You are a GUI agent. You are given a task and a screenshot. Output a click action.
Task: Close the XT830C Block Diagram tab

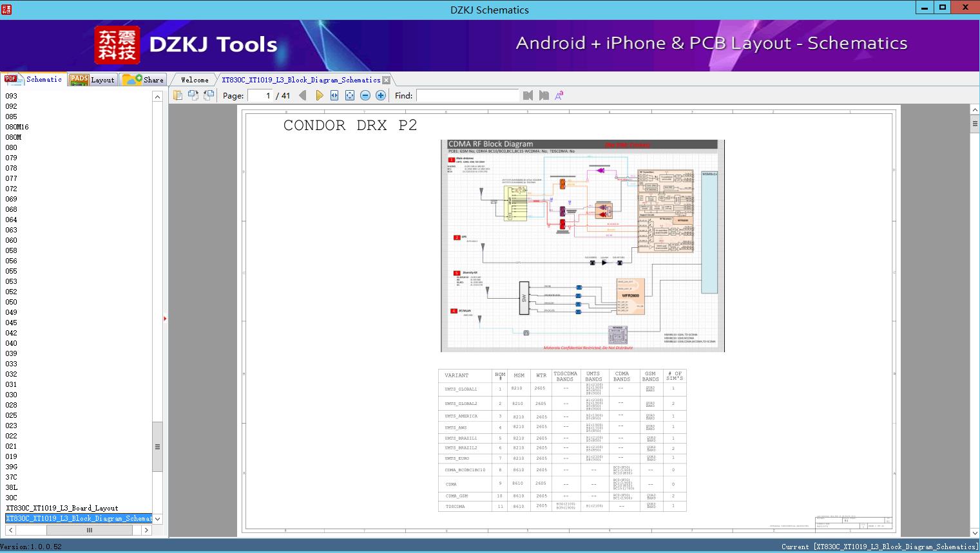[386, 80]
